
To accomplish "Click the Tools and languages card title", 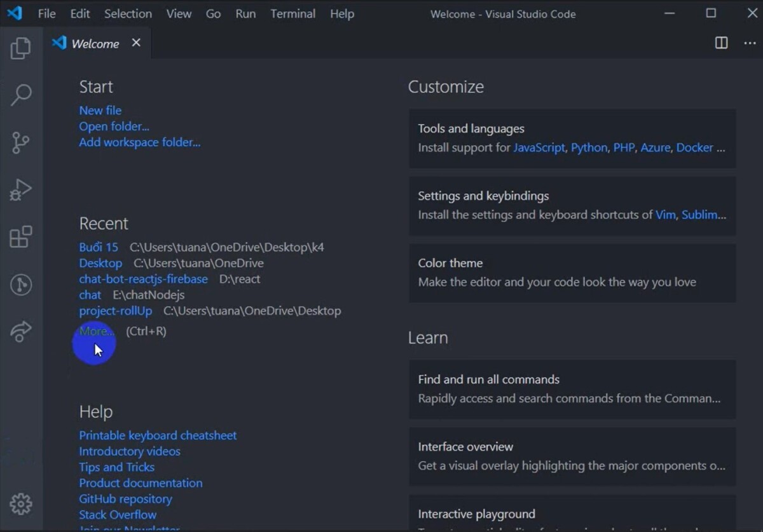I will (471, 128).
